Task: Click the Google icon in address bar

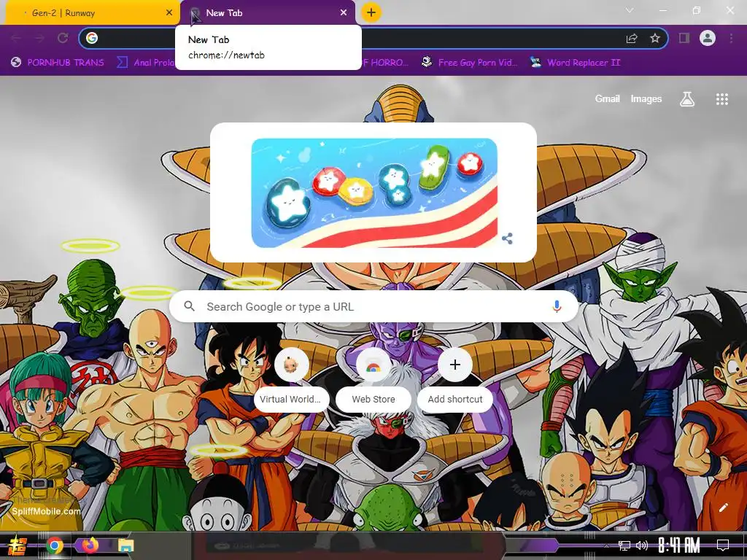Action: 92,38
